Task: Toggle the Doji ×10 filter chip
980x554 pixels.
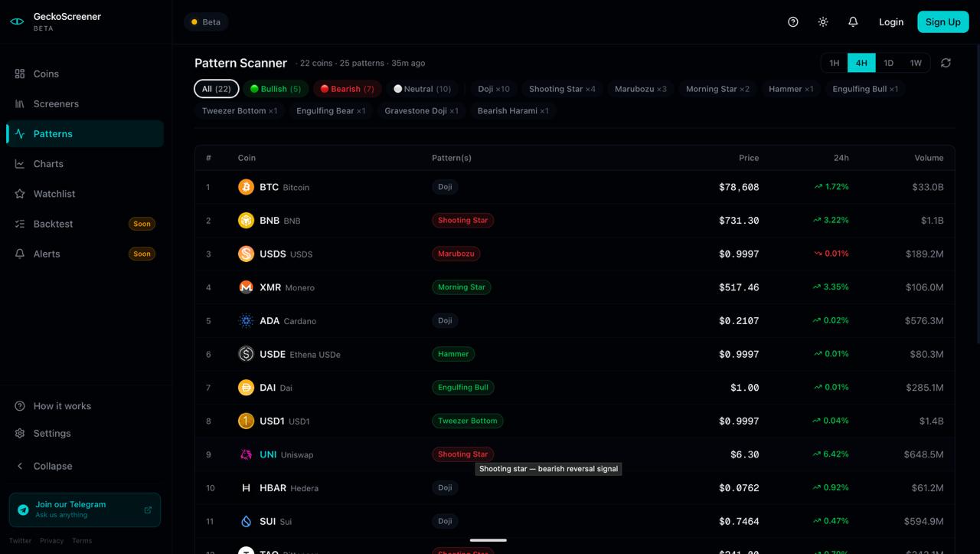Action: coord(494,89)
